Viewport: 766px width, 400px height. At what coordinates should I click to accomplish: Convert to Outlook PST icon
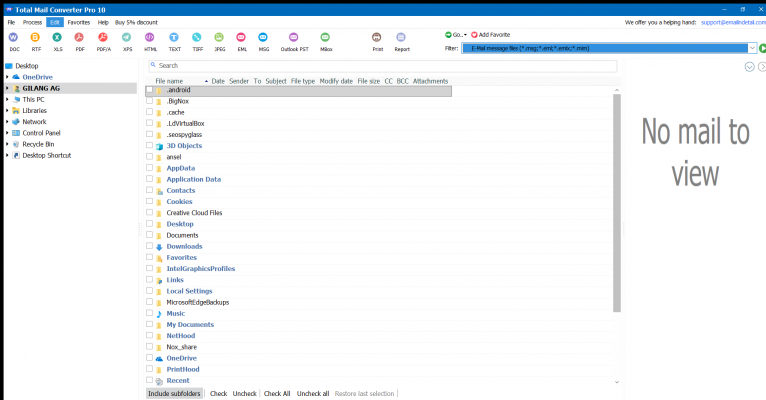pos(294,38)
